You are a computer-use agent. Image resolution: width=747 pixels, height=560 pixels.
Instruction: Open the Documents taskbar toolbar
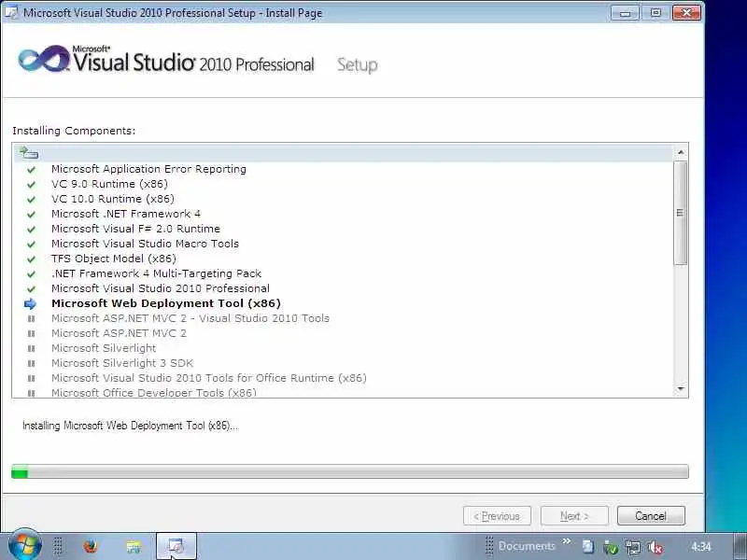click(x=527, y=546)
